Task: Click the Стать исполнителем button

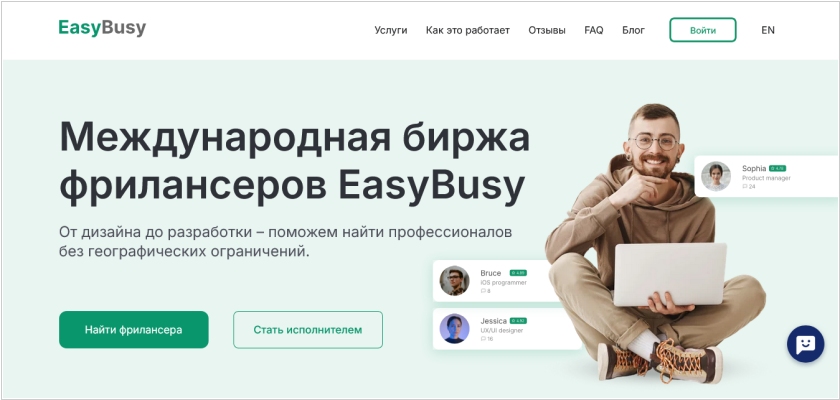Action: [308, 330]
